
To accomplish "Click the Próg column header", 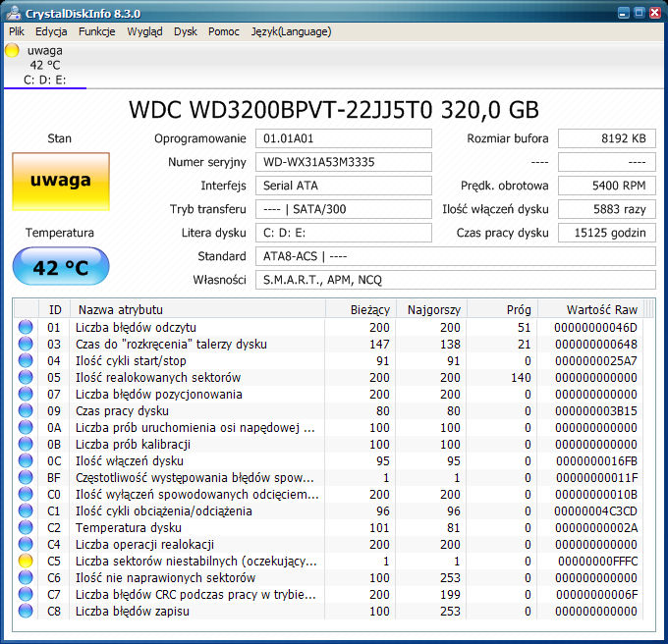I will [x=503, y=309].
